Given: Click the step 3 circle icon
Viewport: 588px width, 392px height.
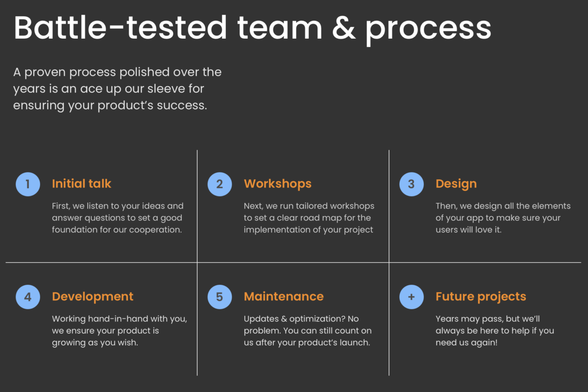Looking at the screenshot, I should pyautogui.click(x=412, y=184).
